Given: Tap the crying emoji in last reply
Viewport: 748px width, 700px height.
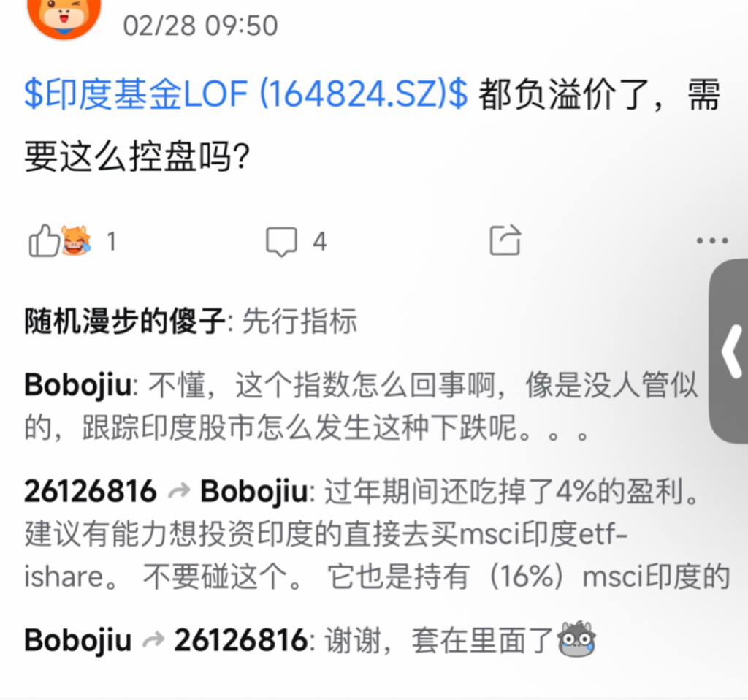Looking at the screenshot, I should click(x=577, y=639).
